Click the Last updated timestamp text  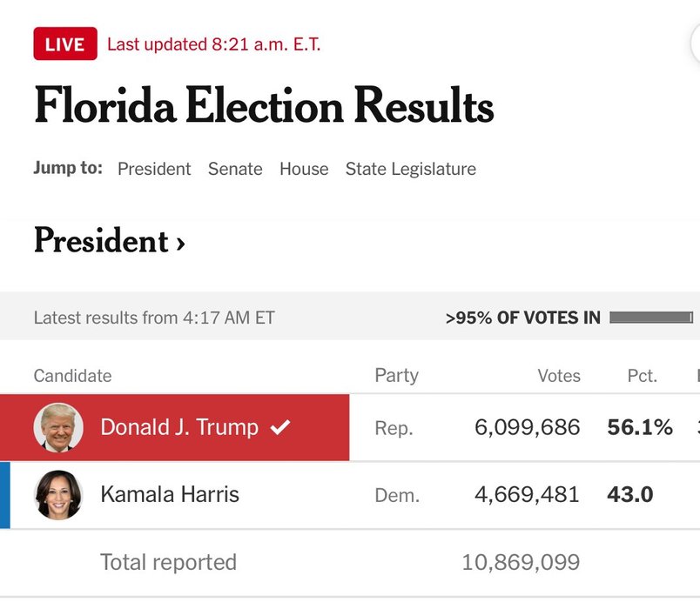(214, 44)
